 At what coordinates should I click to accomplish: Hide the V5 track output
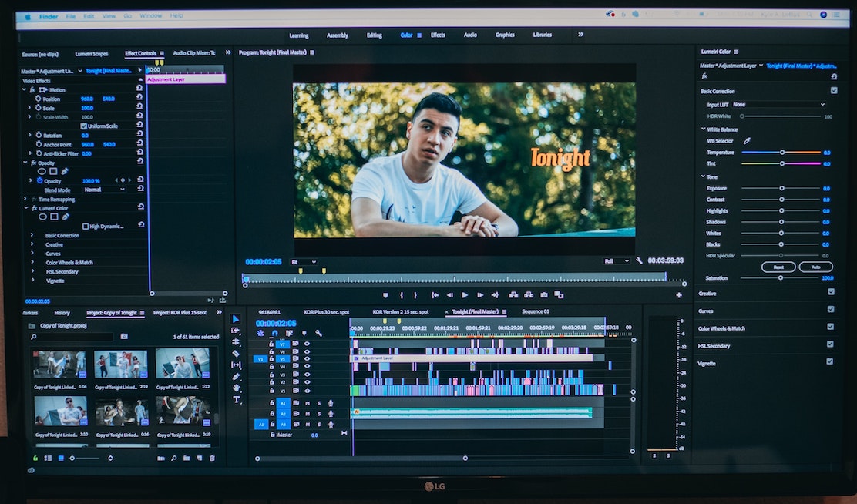[307, 359]
